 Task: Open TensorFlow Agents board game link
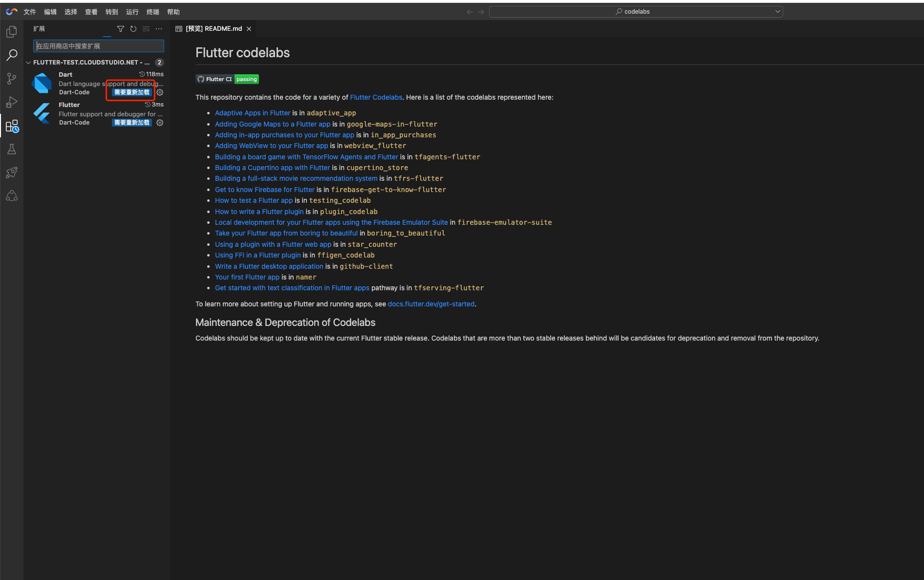click(306, 157)
